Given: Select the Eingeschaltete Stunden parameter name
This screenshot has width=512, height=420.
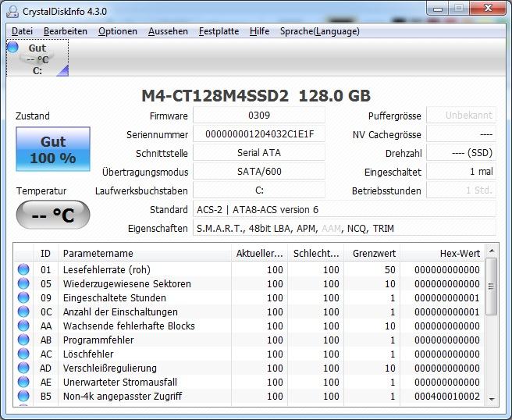Looking at the screenshot, I should coord(115,297).
